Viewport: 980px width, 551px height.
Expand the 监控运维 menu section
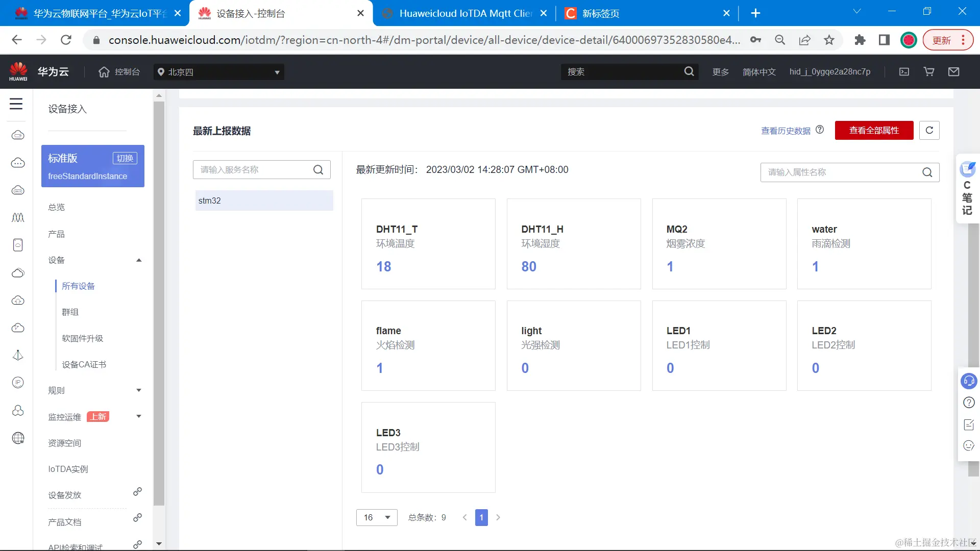click(x=139, y=416)
